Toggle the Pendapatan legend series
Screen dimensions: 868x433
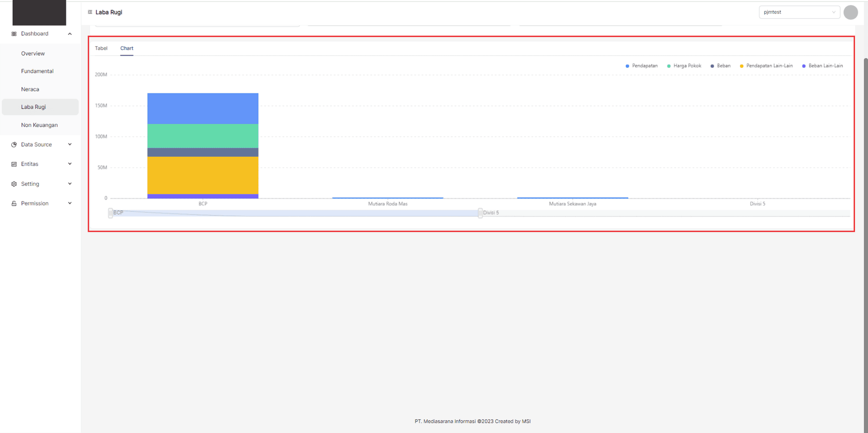641,66
